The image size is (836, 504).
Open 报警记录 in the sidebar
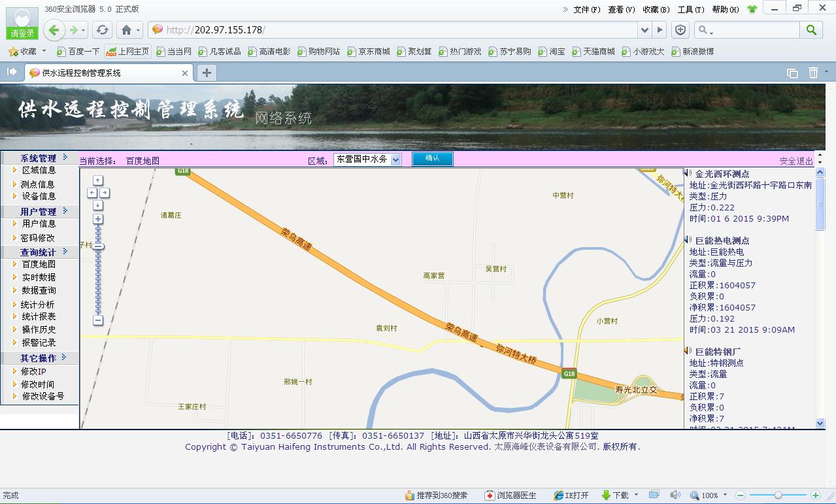(39, 343)
